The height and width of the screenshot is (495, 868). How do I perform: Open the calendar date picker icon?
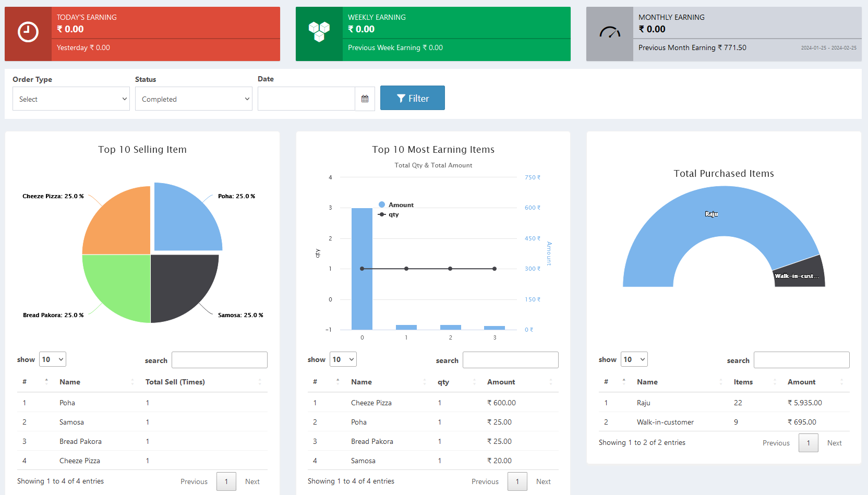[365, 99]
